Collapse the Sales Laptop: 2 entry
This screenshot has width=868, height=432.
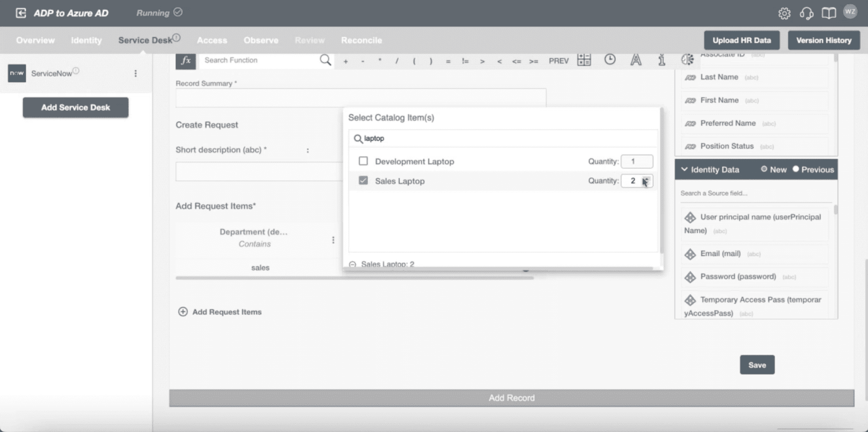353,264
